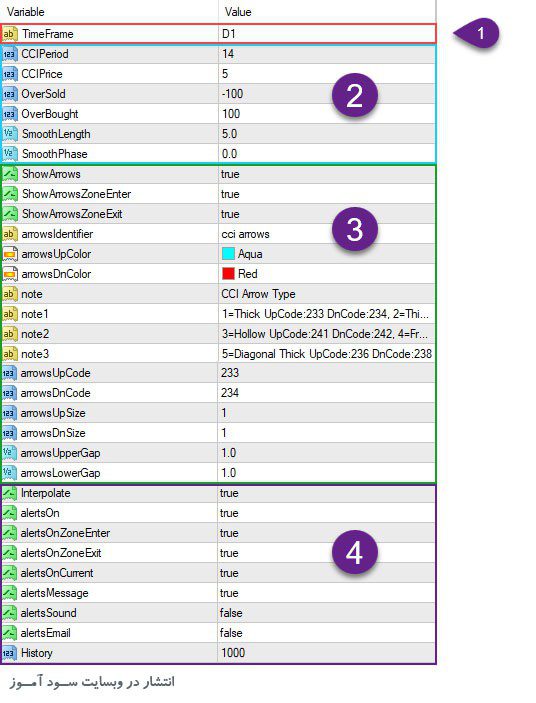The height and width of the screenshot is (703, 536).
Task: Click the integer icon next to CCIPeriod
Action: point(9,54)
